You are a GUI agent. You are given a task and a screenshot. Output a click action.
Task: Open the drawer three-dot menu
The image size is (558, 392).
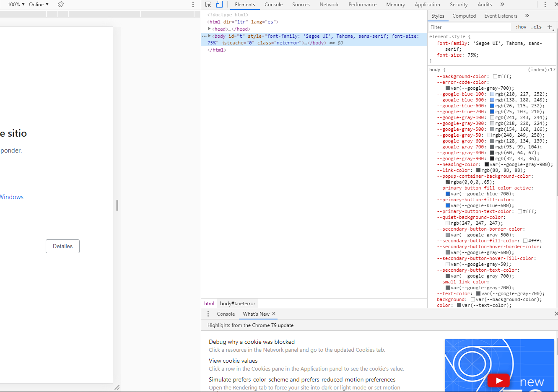tap(208, 314)
